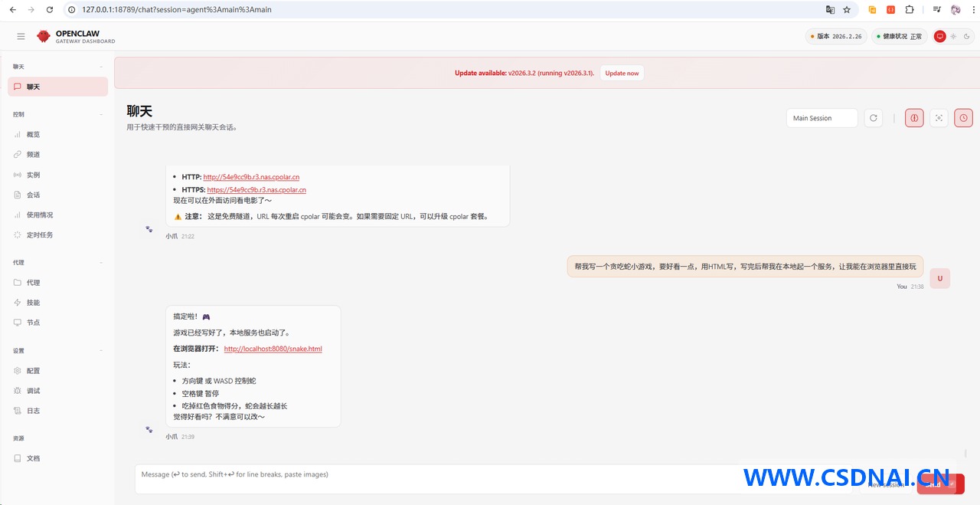This screenshot has height=505, width=980.
Task: Switch to dark theme with moon icon
Action: (x=966, y=36)
